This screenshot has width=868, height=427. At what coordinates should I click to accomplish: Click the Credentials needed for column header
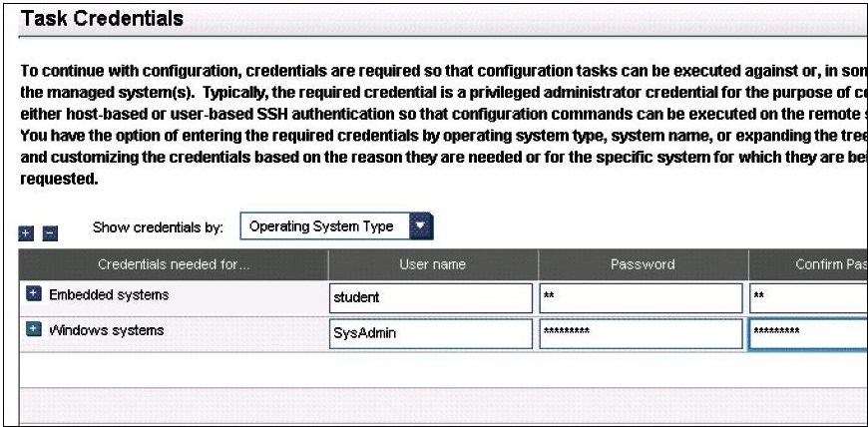coord(174,264)
